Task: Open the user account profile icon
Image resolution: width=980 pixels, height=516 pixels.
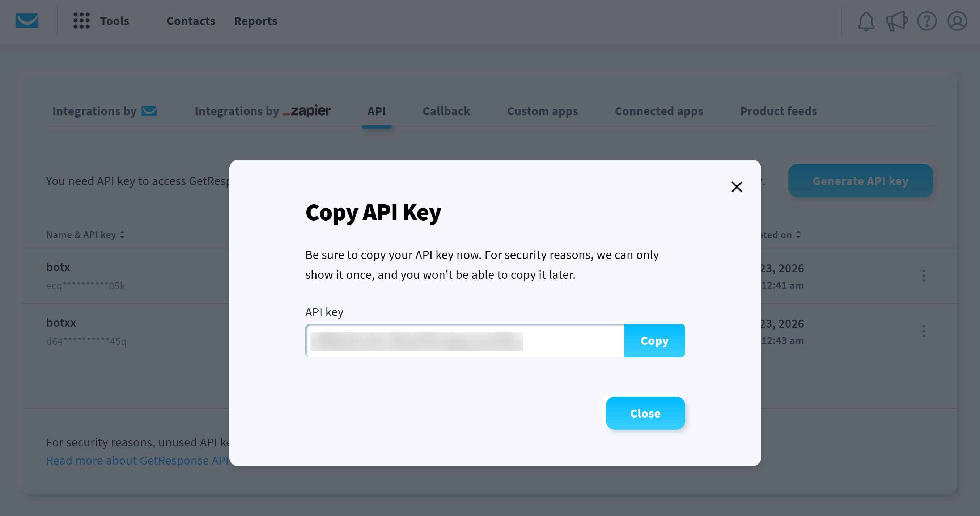Action: click(957, 21)
